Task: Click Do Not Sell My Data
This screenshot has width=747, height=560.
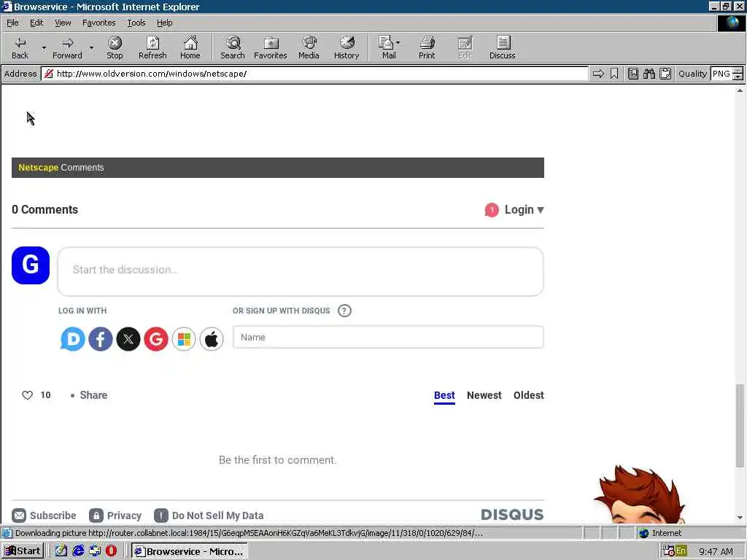Action: click(209, 516)
